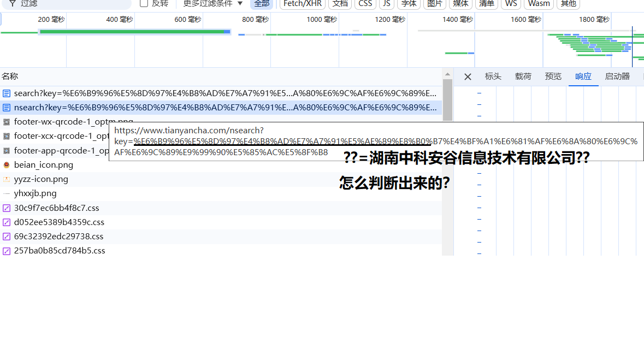Viewport: 644px width, 354px height.
Task: Click the document icon of the nsearch?key request
Action: click(x=7, y=108)
